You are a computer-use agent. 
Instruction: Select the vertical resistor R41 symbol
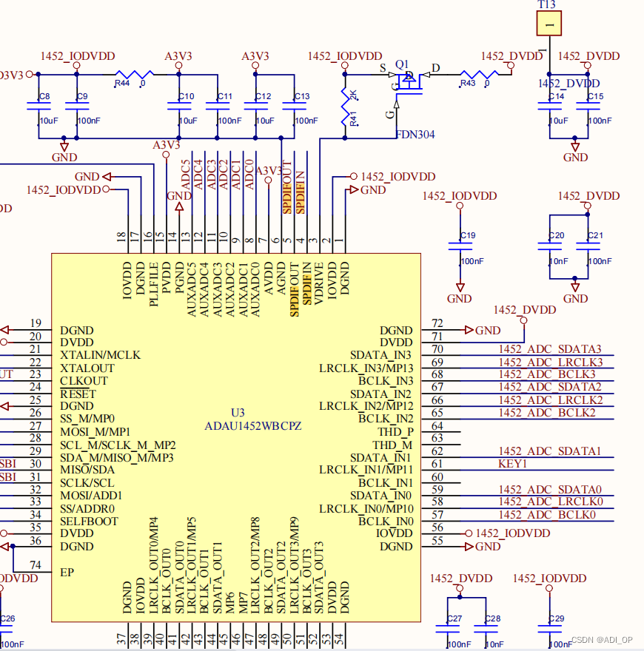click(x=345, y=107)
